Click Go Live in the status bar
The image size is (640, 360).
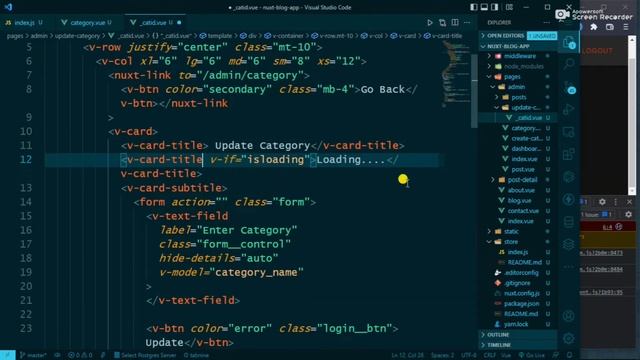coord(532,355)
